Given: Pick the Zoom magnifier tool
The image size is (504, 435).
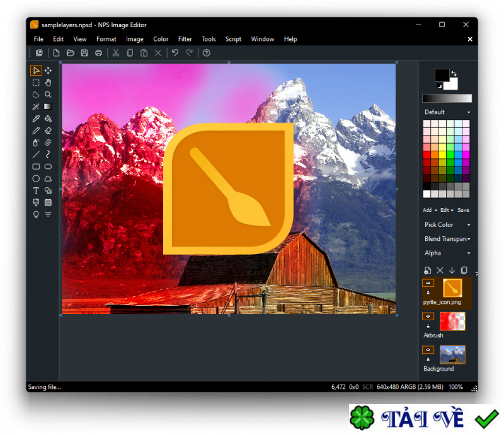Looking at the screenshot, I should click(49, 95).
